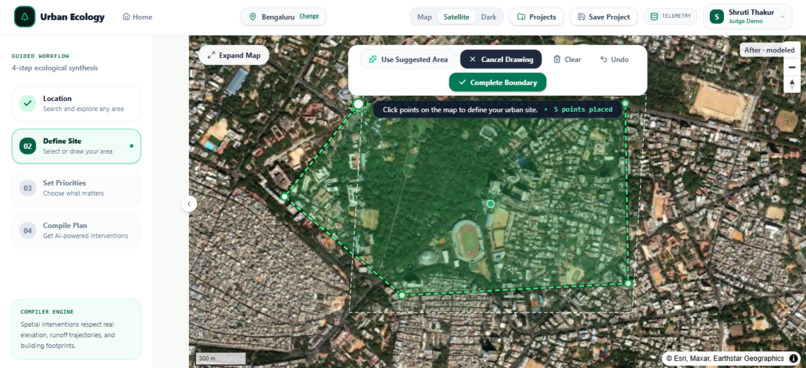
Task: Click the Urban Ecology tree logo icon
Action: 25,17
